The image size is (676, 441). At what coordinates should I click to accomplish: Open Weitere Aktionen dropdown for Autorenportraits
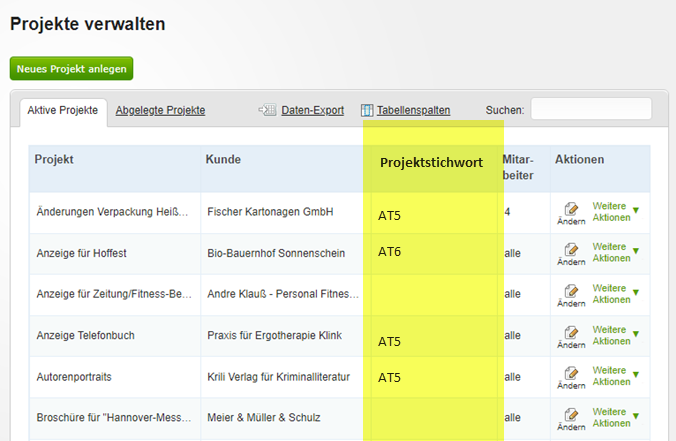[x=616, y=376]
